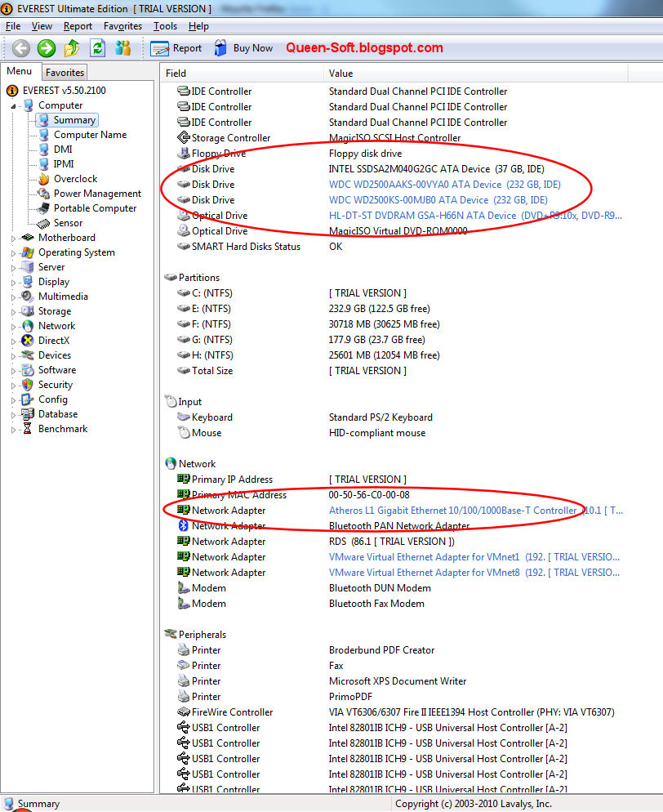Click the Up folder toolbar icon

(x=71, y=48)
